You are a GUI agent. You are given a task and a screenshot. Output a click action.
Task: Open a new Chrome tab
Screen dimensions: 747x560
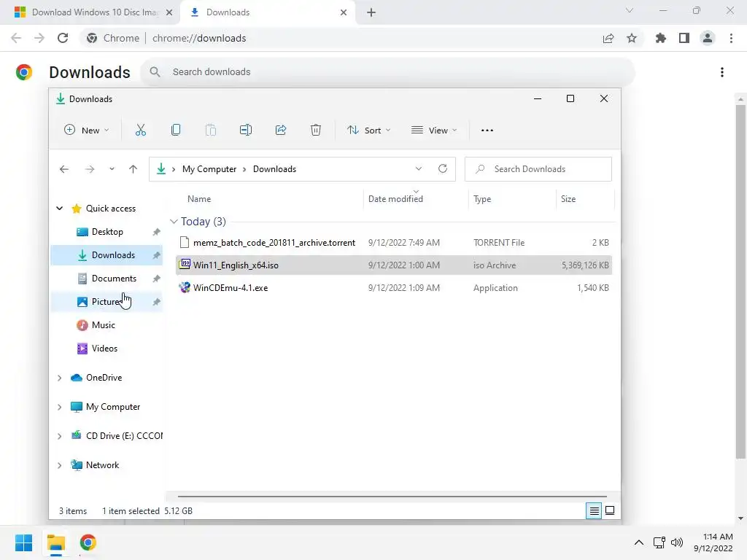click(x=371, y=12)
